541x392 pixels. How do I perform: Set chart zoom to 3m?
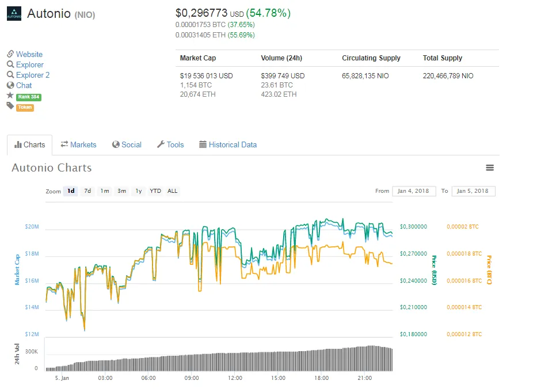pos(121,191)
